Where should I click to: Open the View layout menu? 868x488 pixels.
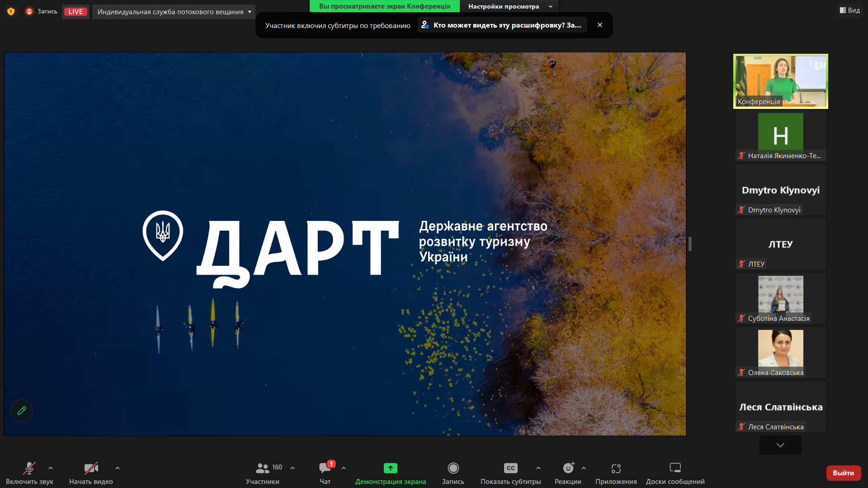coord(849,10)
